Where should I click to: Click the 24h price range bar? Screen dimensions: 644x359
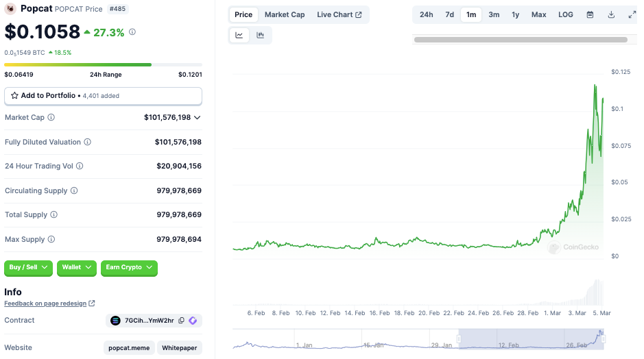pos(103,65)
